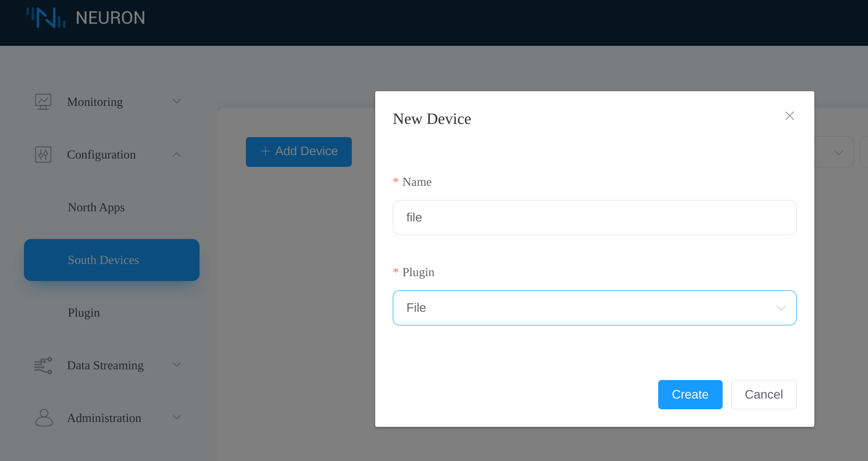Screen dimensions: 868x461
Task: Click the Configuration sliders icon
Action: (43, 154)
